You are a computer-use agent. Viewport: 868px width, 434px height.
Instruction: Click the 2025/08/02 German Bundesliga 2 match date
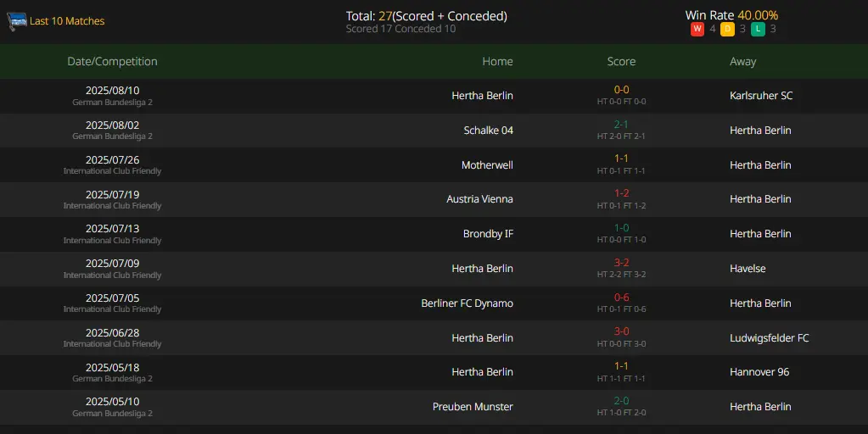click(112, 125)
